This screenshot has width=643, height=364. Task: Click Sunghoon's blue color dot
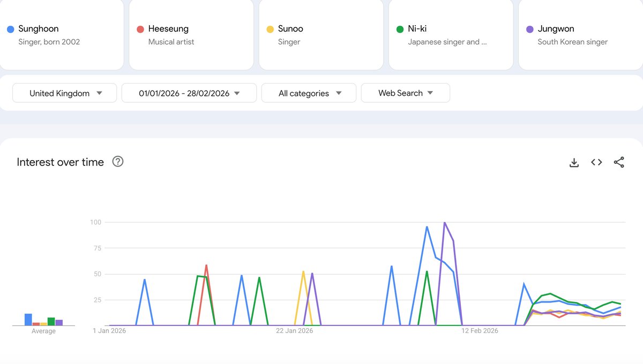[x=10, y=29]
